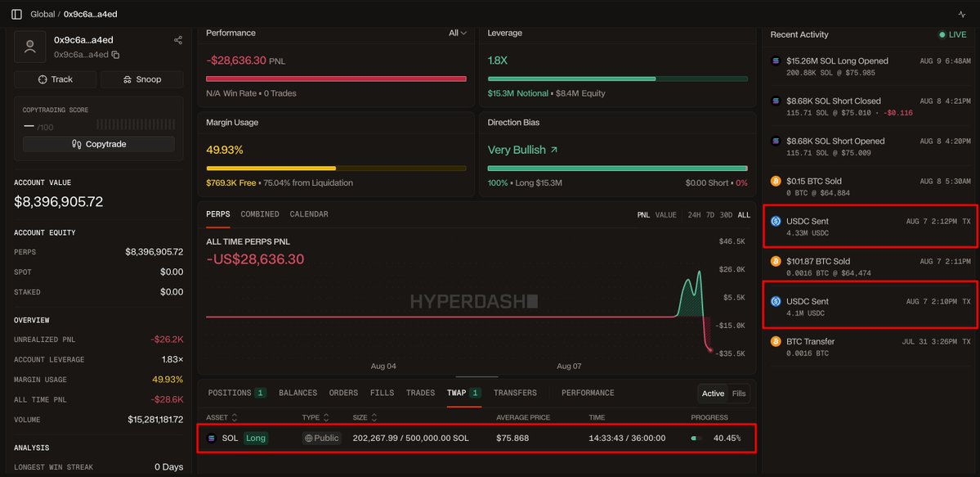Screen dimensions: 980x477
Task: Switch to the CALENDAR tab
Action: pyautogui.click(x=309, y=214)
